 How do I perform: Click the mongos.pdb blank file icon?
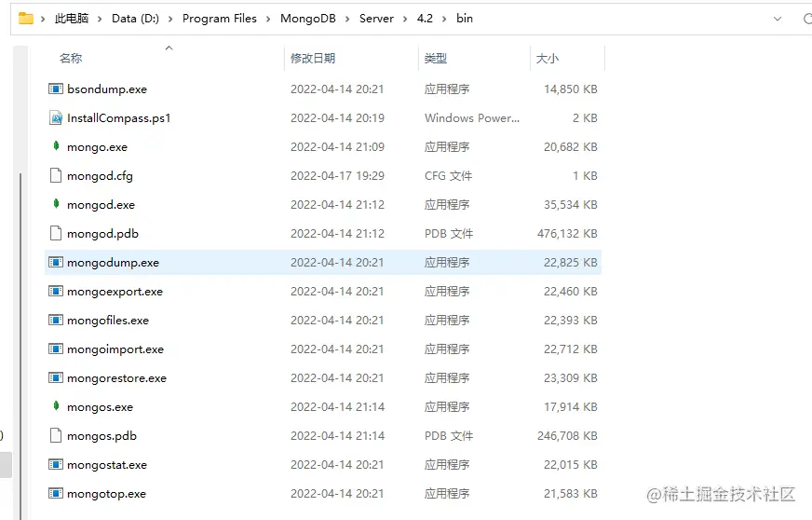[56, 435]
